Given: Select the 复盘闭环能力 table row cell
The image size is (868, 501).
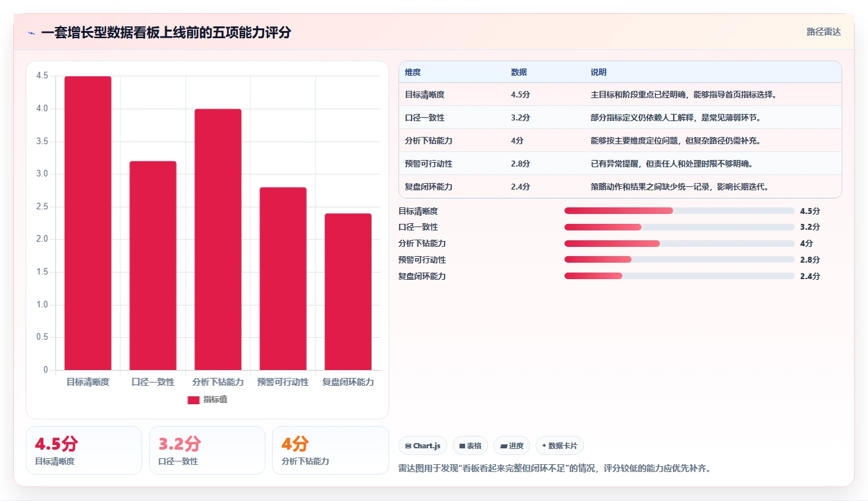Looking at the screenshot, I should pyautogui.click(x=429, y=187).
